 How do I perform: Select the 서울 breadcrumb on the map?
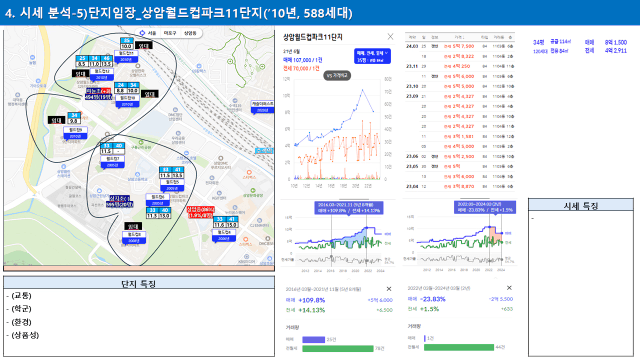coord(152,33)
